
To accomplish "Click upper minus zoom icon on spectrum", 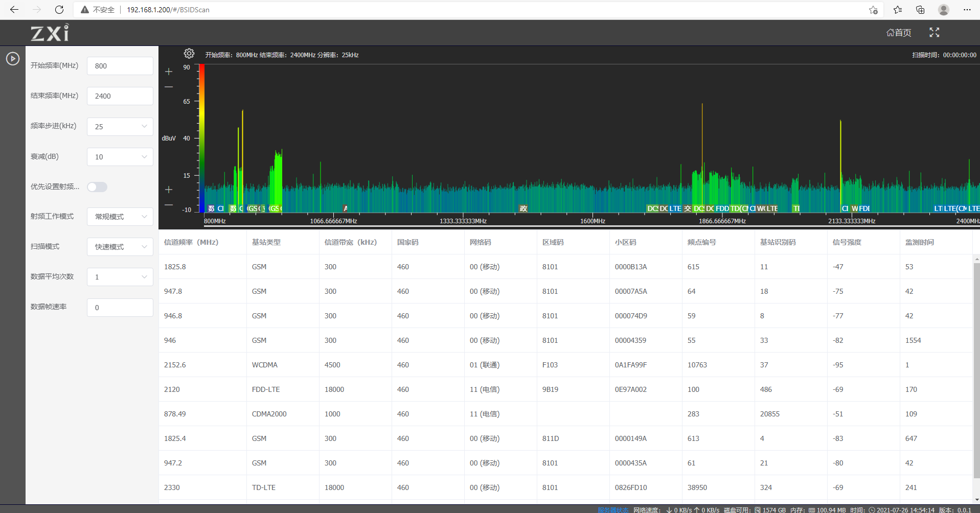I will tap(169, 87).
